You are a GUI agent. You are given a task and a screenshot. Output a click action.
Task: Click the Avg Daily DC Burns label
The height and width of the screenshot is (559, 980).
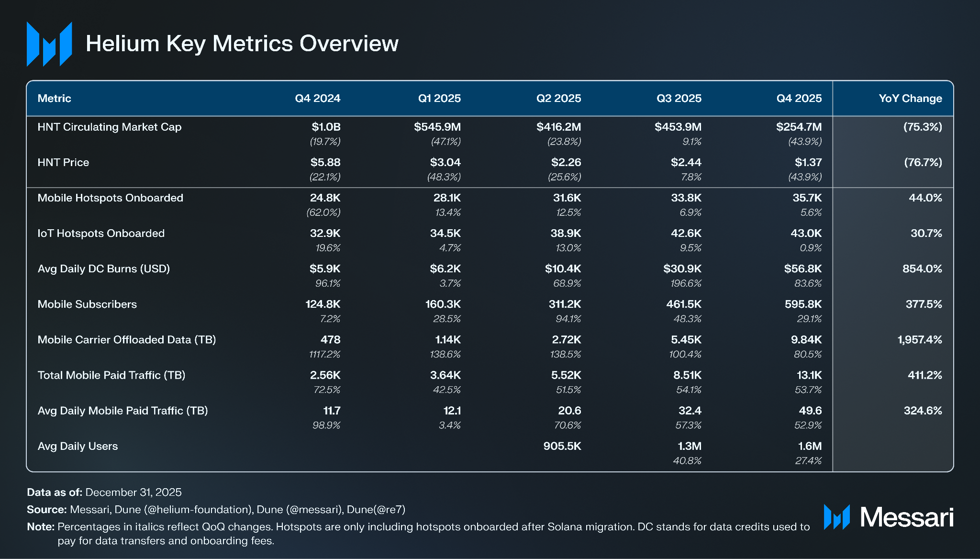103,269
